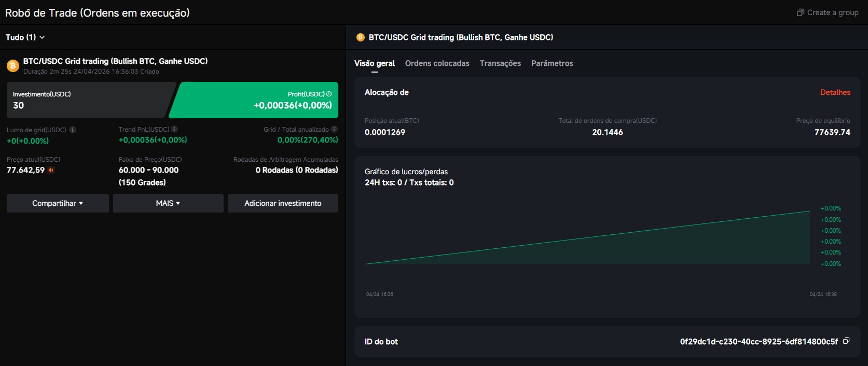868x366 pixels.
Task: Open the Compartilhar dropdown
Action: tap(58, 203)
